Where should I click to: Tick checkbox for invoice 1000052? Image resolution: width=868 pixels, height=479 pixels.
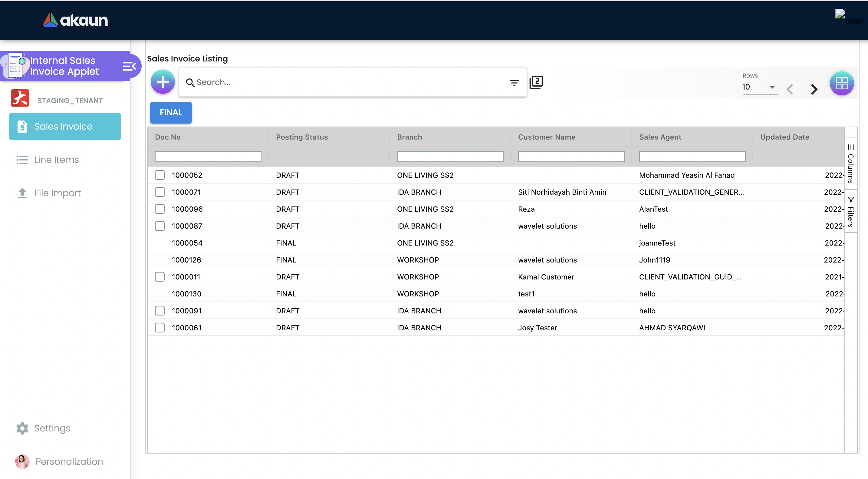point(160,175)
